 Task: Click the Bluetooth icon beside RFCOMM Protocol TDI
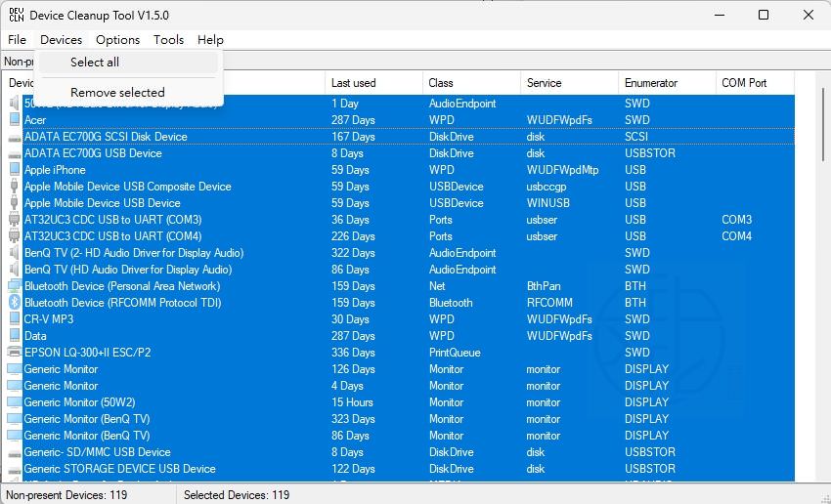click(14, 303)
